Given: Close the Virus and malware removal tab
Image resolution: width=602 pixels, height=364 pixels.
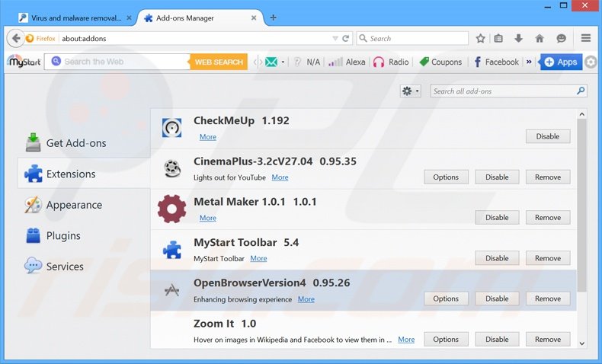Looking at the screenshot, I should (x=129, y=18).
